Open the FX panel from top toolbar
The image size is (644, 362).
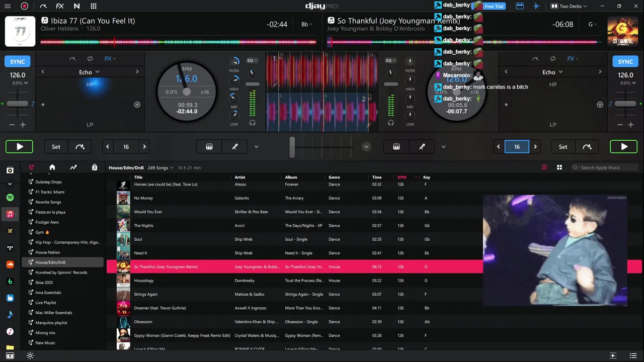[60, 6]
